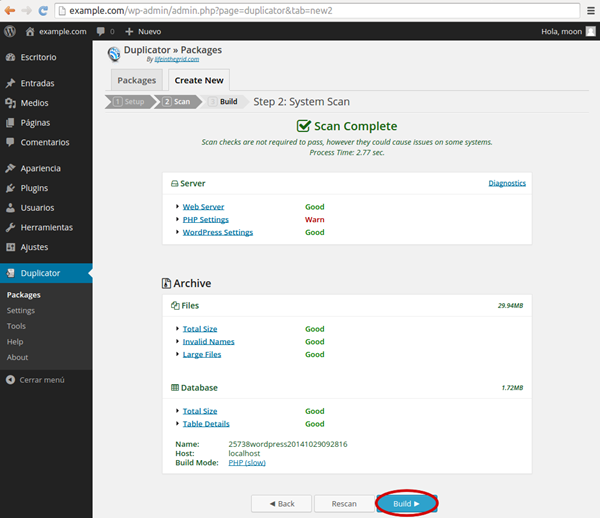Open the Diagnostics link
Viewport: 600px width, 518px height.
point(507,183)
